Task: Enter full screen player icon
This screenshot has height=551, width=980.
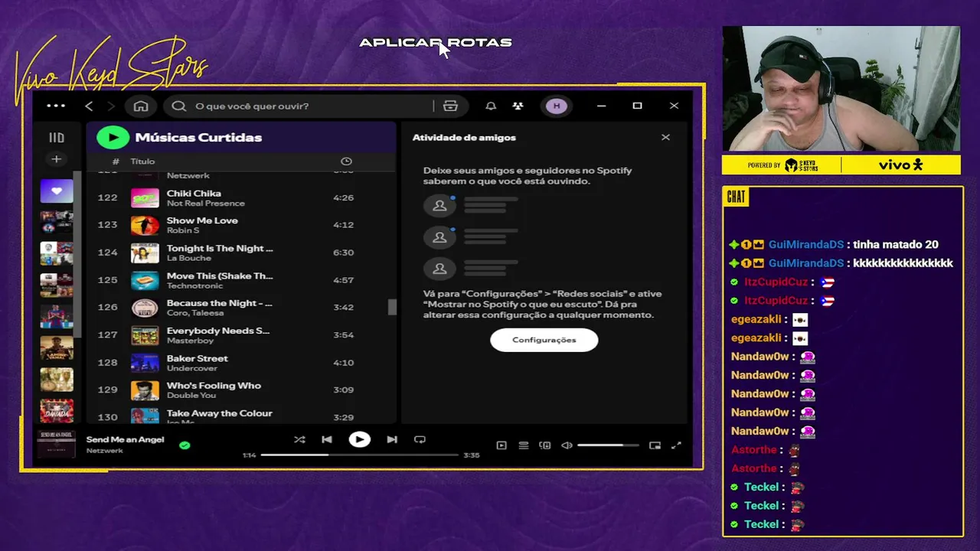Action: [676, 445]
